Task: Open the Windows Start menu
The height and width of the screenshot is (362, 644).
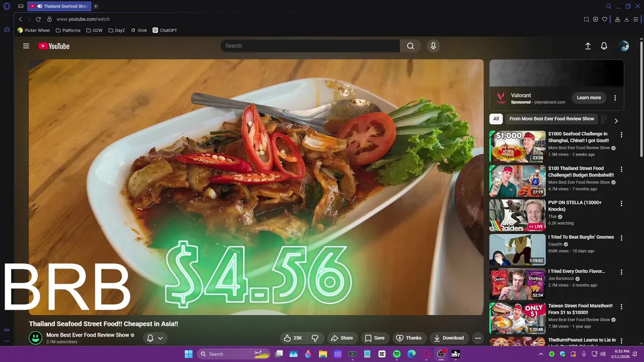Action: 189,354
